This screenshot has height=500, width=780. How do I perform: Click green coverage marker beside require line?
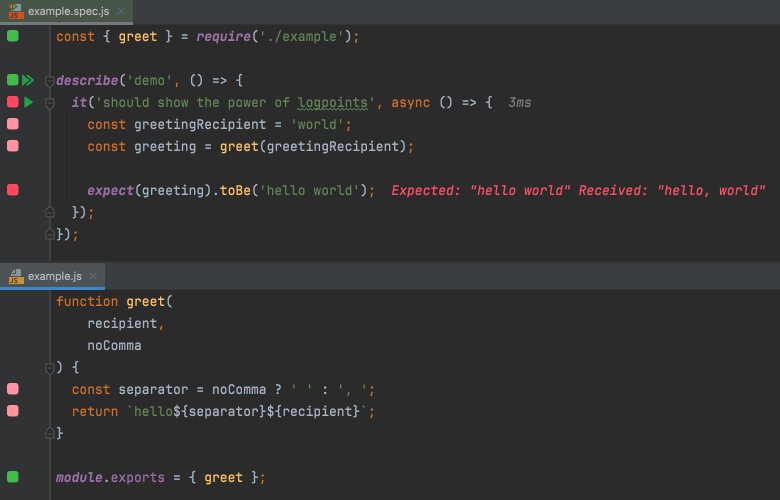[13, 36]
